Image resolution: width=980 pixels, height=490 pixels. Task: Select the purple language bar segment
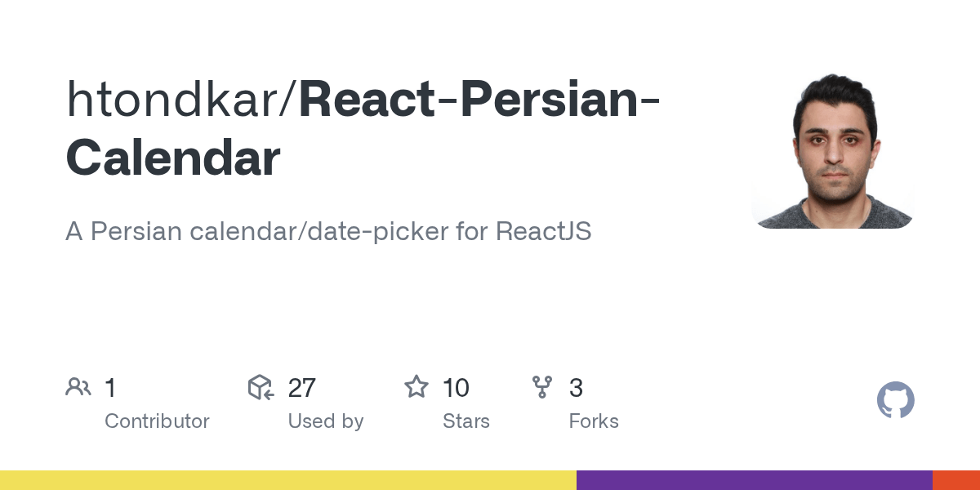755,480
